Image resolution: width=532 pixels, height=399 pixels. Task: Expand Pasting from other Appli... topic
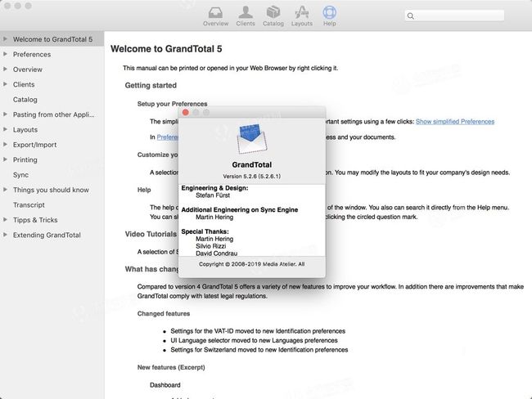point(5,114)
